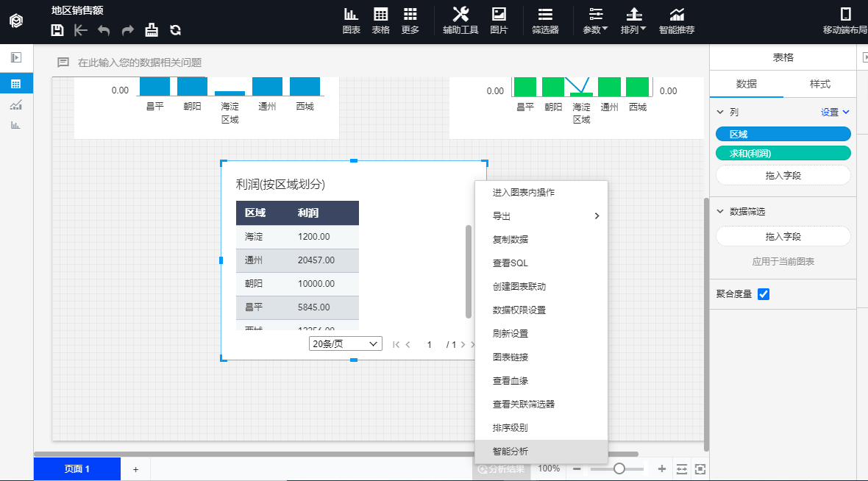Click the refresh icon in top toolbar
The image size is (868, 481).
tap(175, 30)
